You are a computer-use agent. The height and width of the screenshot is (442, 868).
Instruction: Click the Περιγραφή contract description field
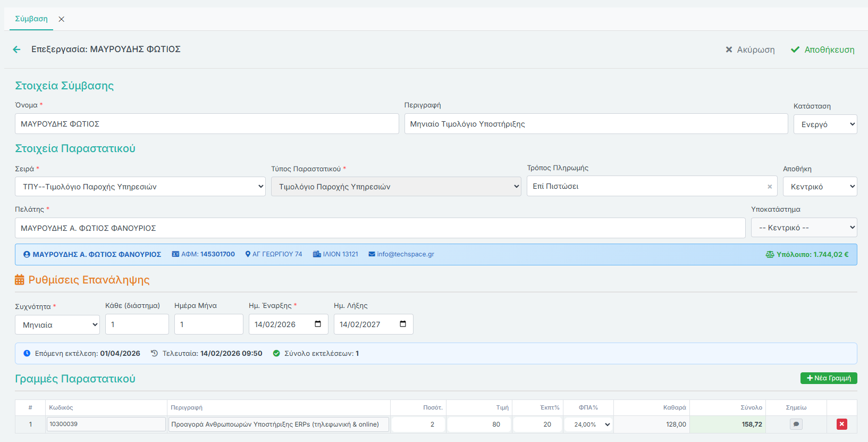[x=595, y=124]
